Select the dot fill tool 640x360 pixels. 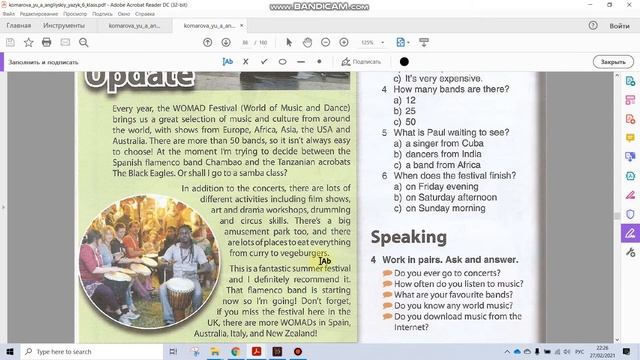click(319, 62)
